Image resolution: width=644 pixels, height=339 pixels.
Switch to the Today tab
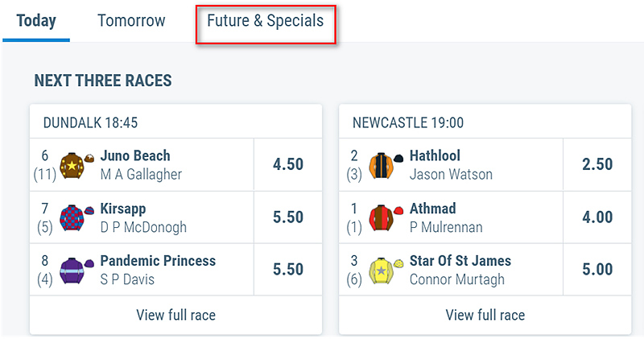[36, 21]
